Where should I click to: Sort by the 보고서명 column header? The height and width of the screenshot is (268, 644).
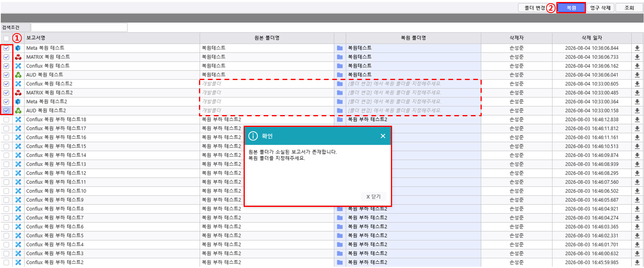click(112, 38)
